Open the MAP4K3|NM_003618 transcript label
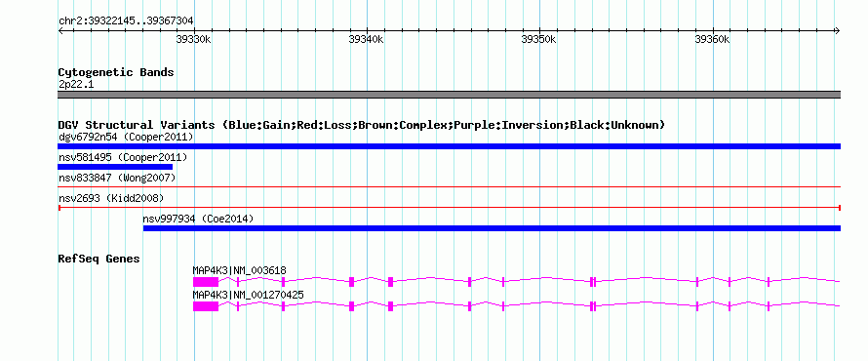Image resolution: width=868 pixels, height=361 pixels. click(x=239, y=271)
